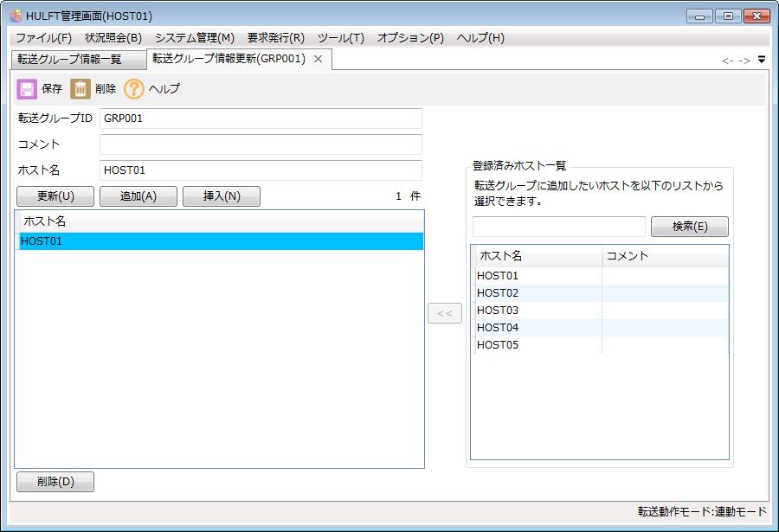Focus the 転送グループID input field
Screen dimensions: 779x532
[261, 119]
